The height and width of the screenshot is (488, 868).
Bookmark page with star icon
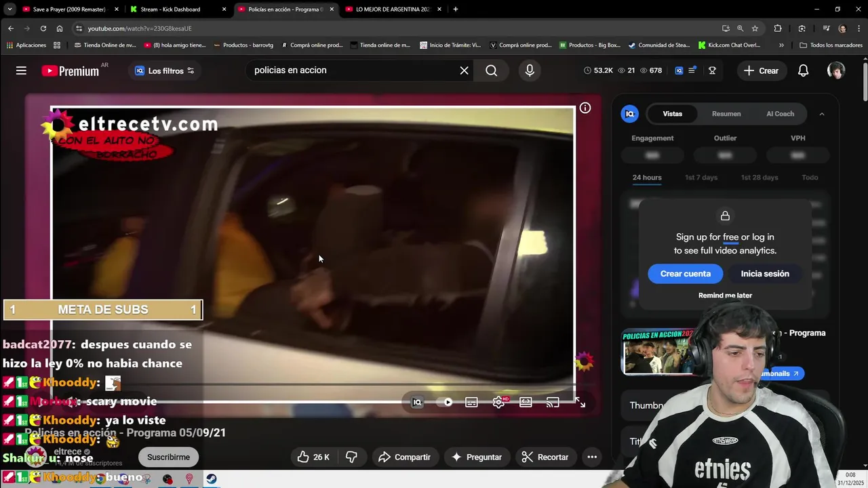coord(755,28)
